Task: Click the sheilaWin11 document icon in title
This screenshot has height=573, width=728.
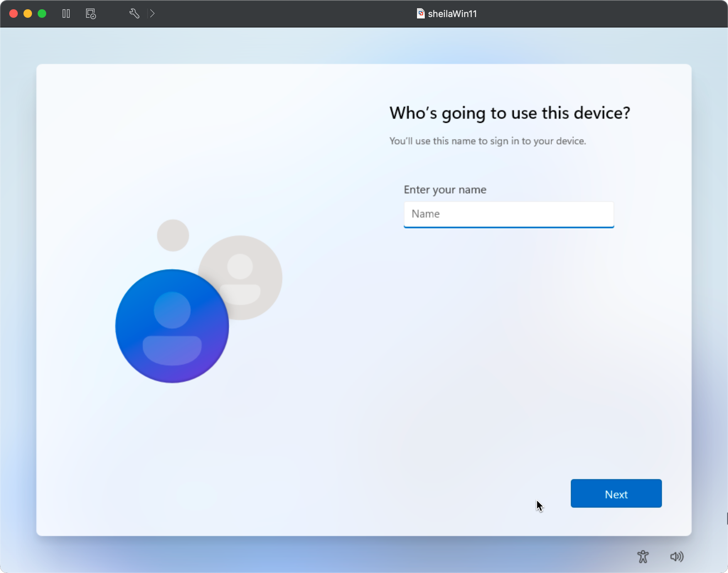Action: pyautogui.click(x=421, y=14)
